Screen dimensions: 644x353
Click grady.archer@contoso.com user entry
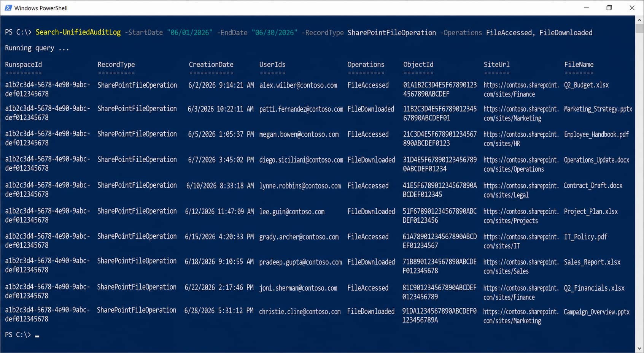pos(299,237)
